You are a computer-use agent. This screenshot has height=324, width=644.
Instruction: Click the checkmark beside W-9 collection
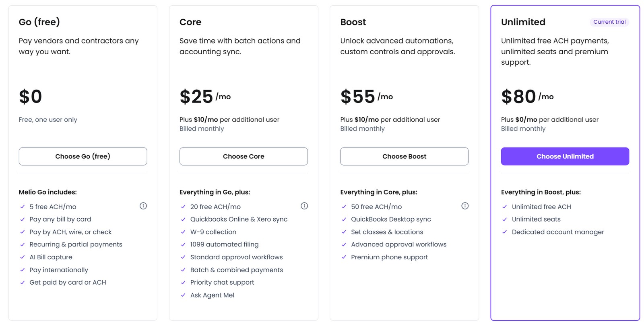[183, 232]
